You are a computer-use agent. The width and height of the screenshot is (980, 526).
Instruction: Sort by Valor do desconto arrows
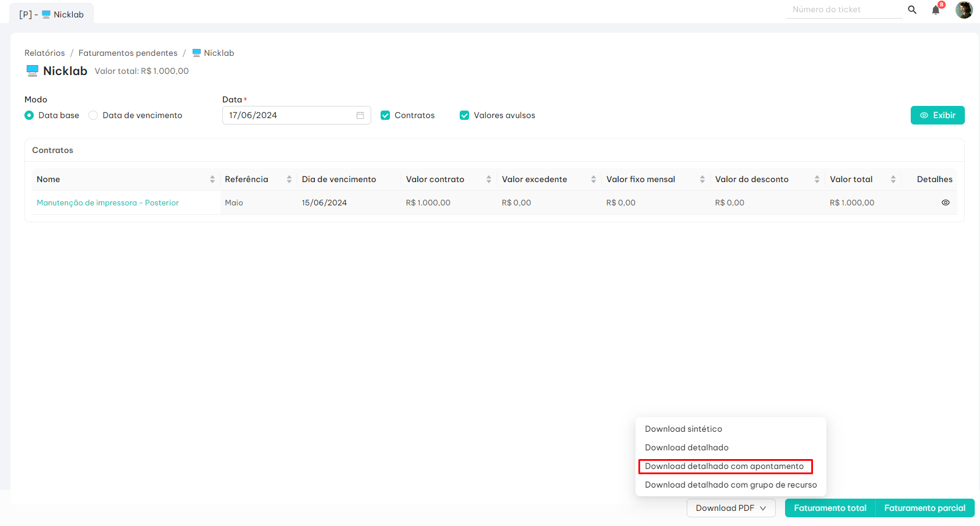pos(817,179)
